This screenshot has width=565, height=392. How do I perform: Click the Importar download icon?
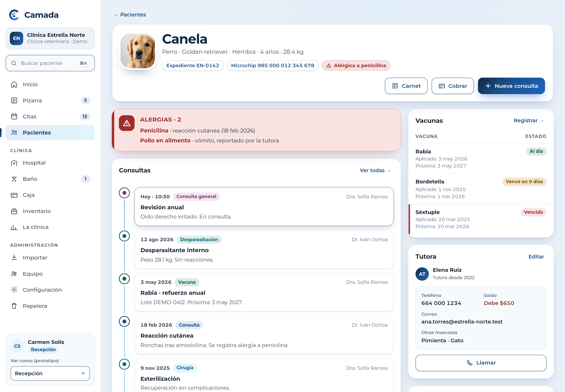pos(14,258)
